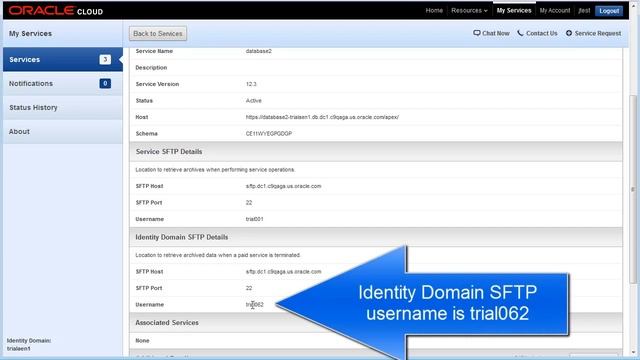Viewport: 640px width, 360px height.
Task: Click the Oracle Cloud logo
Action: point(56,11)
